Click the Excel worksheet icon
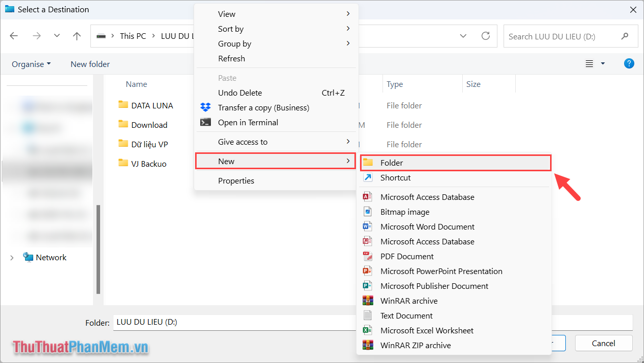Screen dimensions: 644x363 click(x=368, y=330)
